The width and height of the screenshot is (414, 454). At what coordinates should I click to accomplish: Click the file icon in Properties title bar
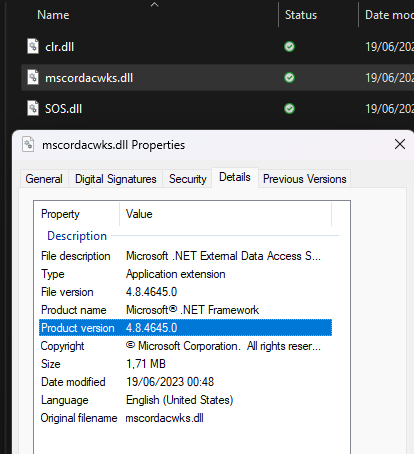(28, 144)
